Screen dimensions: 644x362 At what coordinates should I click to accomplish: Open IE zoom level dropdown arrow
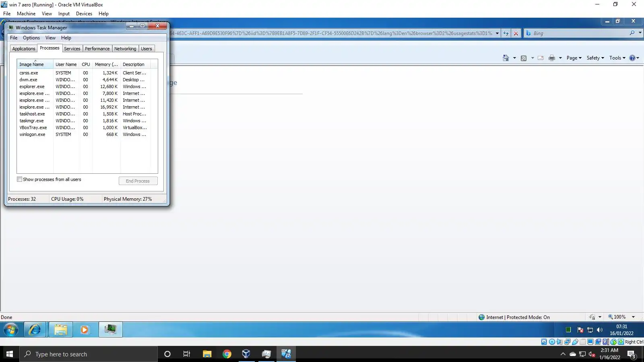point(633,317)
